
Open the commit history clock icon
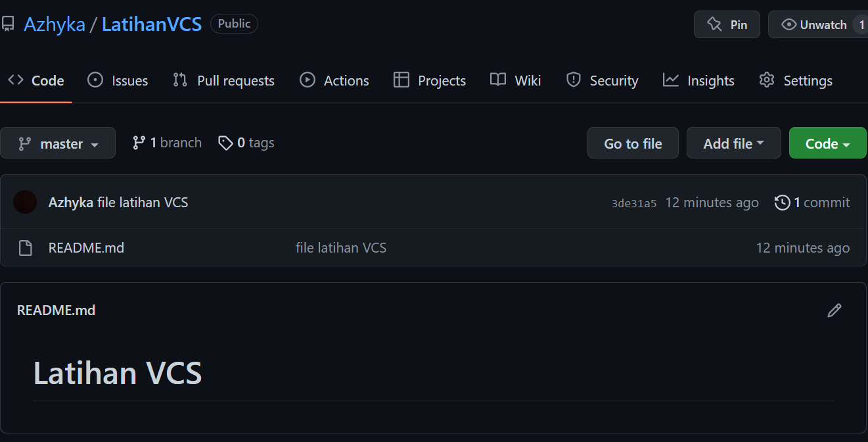(x=783, y=203)
